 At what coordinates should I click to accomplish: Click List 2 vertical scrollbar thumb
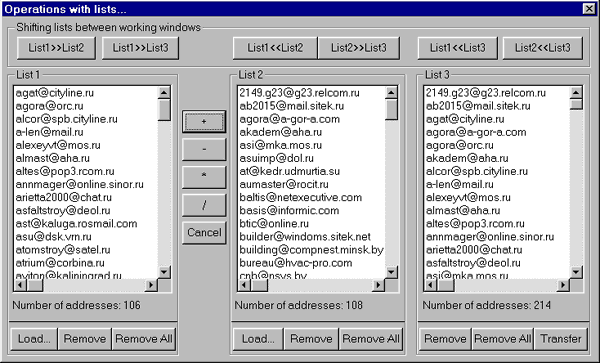(x=391, y=110)
